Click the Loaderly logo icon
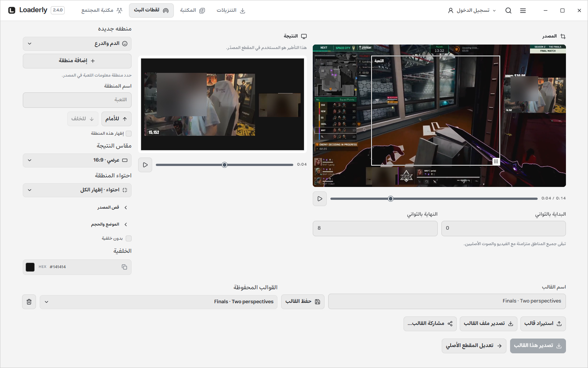This screenshot has height=368, width=588. 12,10
